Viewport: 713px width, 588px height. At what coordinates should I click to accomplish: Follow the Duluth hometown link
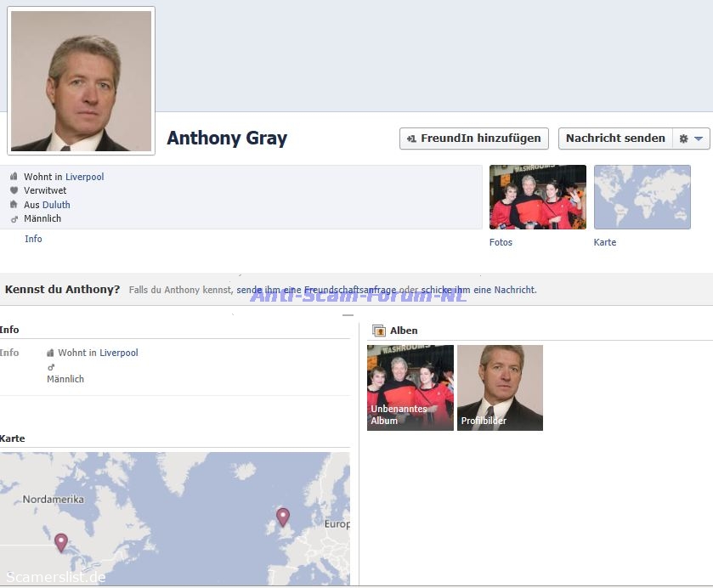(56, 205)
